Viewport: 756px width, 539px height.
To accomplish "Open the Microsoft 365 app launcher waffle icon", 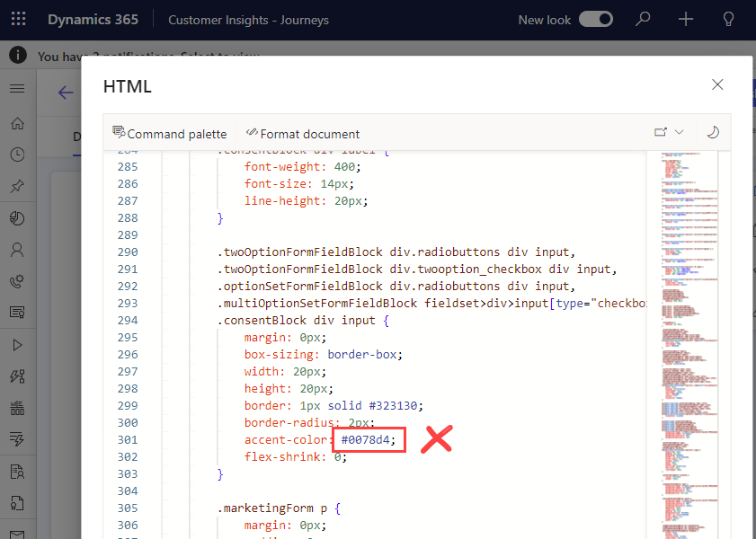I will pyautogui.click(x=18, y=19).
